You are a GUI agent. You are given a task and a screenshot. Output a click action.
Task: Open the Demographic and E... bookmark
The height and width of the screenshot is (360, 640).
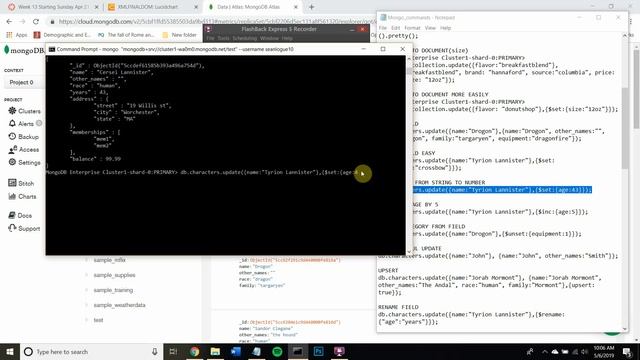62,35
